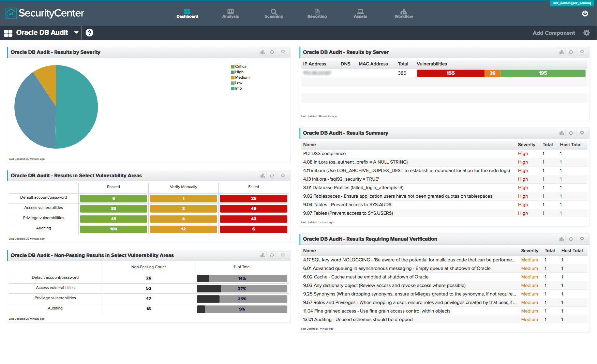Open gear of Results in Select Vulnerability Areas

click(283, 176)
